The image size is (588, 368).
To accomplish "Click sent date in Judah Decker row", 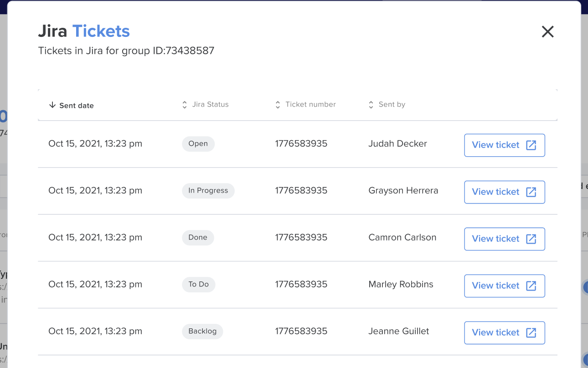I will (95, 143).
